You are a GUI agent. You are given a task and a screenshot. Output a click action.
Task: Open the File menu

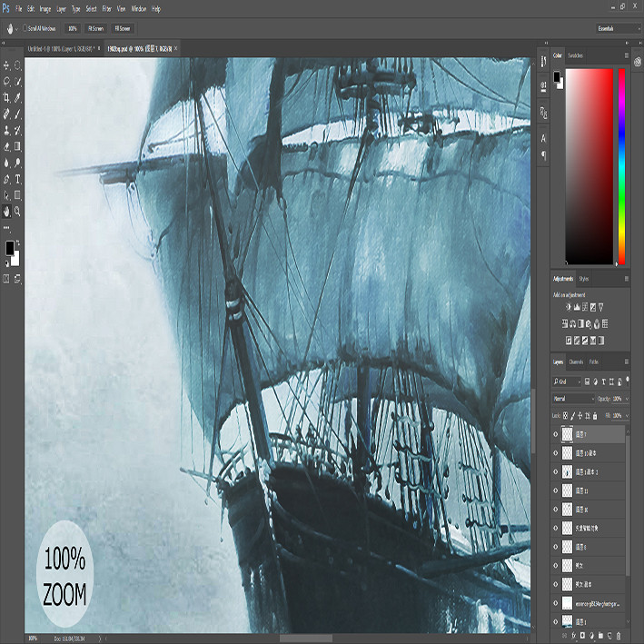coord(18,8)
